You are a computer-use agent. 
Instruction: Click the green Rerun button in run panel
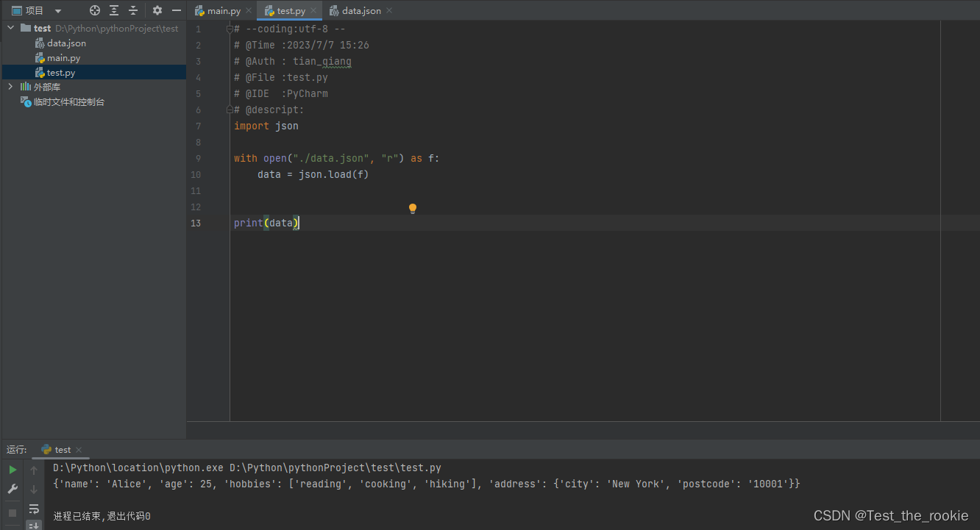coord(13,470)
